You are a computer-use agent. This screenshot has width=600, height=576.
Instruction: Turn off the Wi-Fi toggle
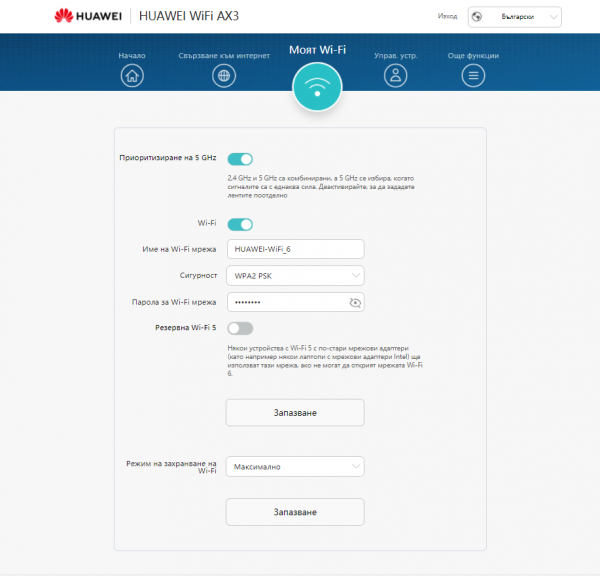pos(240,225)
